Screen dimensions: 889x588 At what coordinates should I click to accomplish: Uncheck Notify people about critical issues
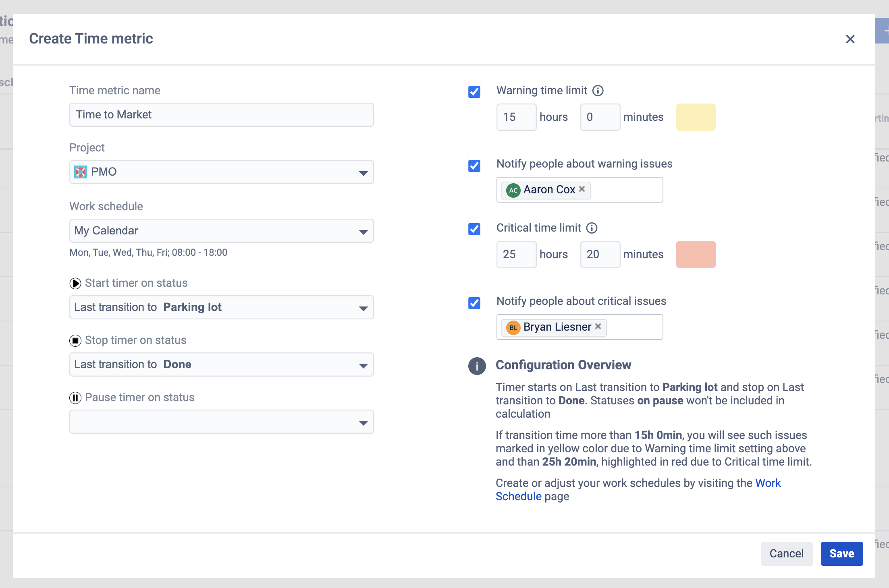pos(474,303)
